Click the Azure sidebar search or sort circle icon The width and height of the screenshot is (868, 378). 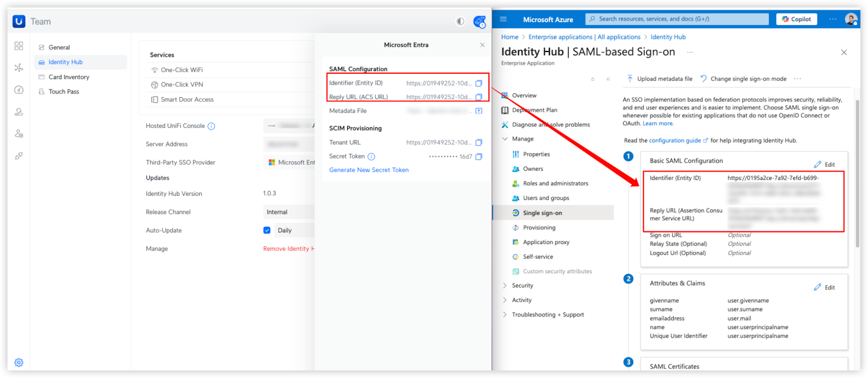click(592, 79)
